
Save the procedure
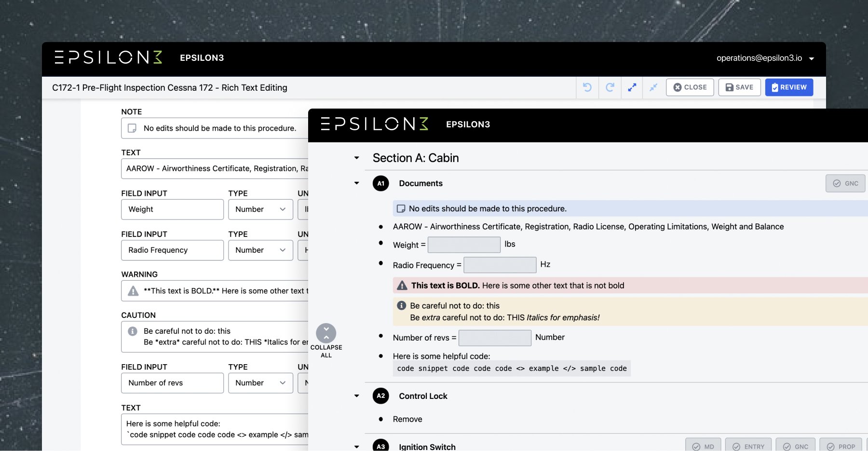click(739, 87)
